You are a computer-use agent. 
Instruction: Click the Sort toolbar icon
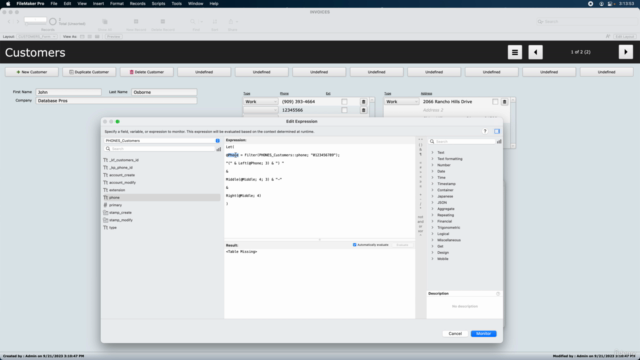(x=215, y=22)
